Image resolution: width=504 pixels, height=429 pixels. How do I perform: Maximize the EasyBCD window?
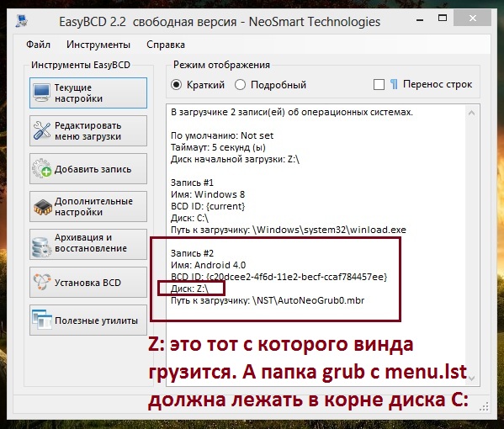click(x=443, y=19)
